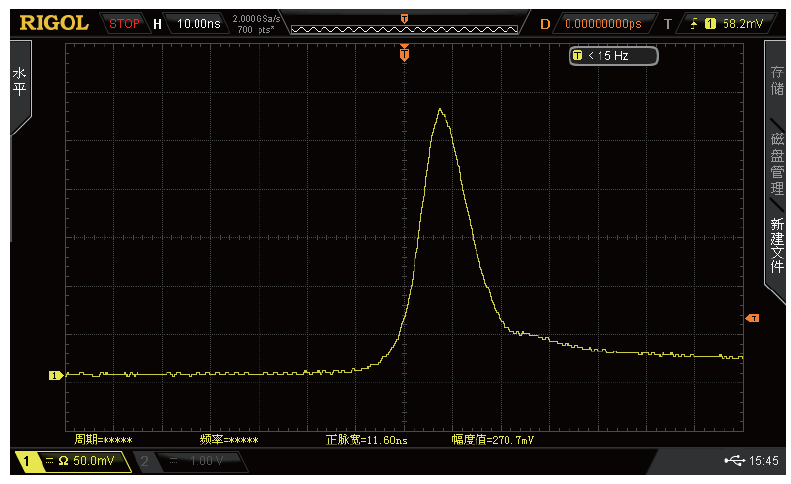Image resolution: width=791 pixels, height=484 pixels.
Task: Expand the 水平 horizontal side panel
Action: [19, 85]
